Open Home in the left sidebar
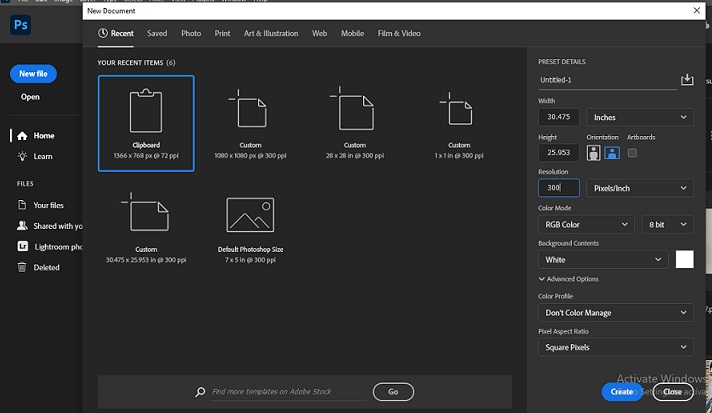 click(43, 136)
